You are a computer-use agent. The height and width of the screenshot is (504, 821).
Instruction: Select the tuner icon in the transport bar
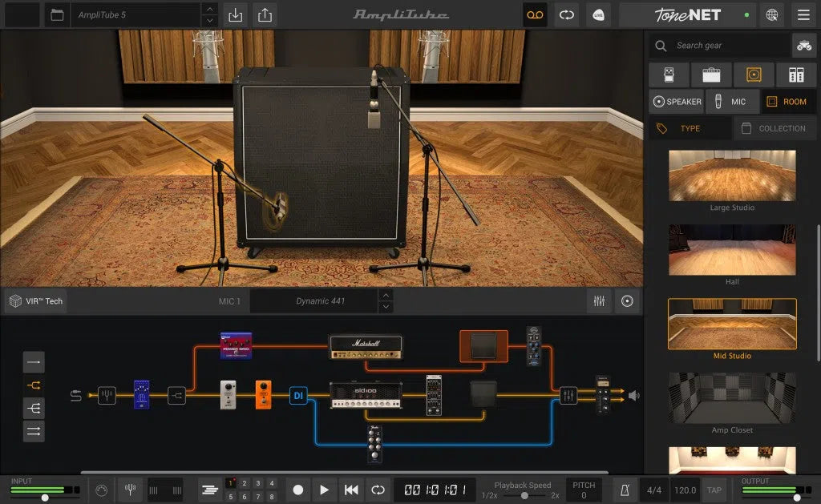pyautogui.click(x=129, y=490)
